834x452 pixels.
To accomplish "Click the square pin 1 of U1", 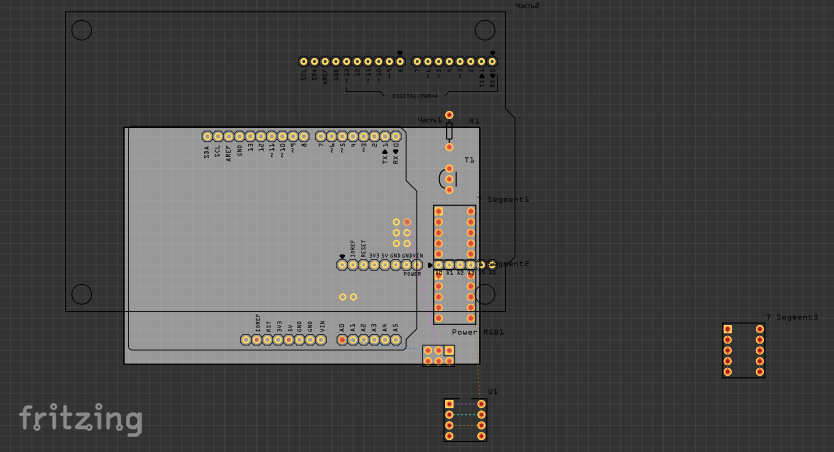I will [x=449, y=404].
